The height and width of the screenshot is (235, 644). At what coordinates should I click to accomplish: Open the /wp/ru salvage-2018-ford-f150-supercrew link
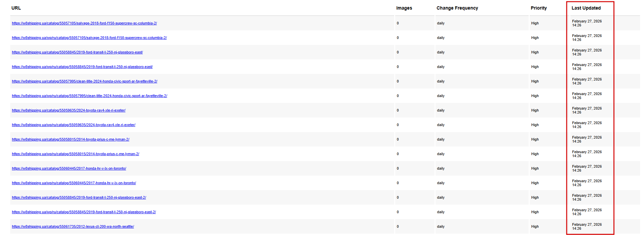pyautogui.click(x=89, y=38)
